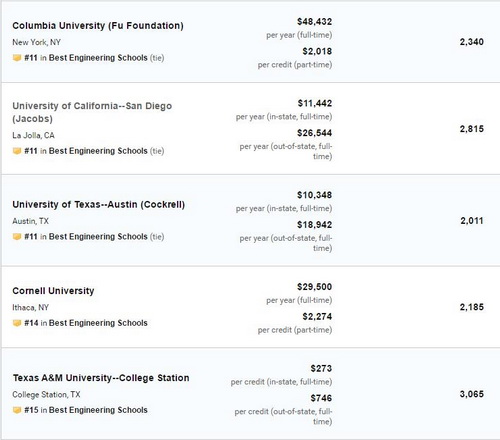The image size is (500, 440).
Task: Click the badge icon beside Cornell's #14 ranking
Action: pyautogui.click(x=17, y=323)
